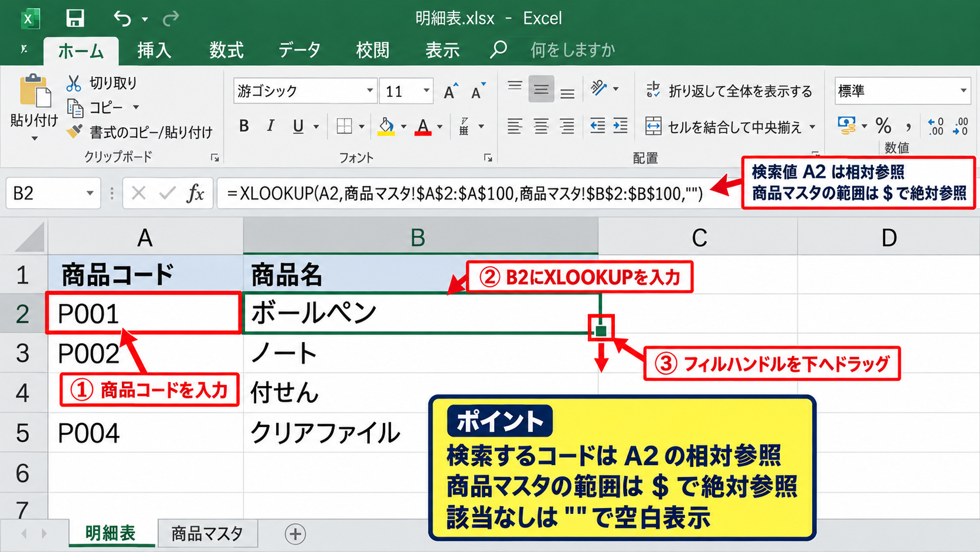Click the Decrease Decimal icon
980x552 pixels.
960,126
